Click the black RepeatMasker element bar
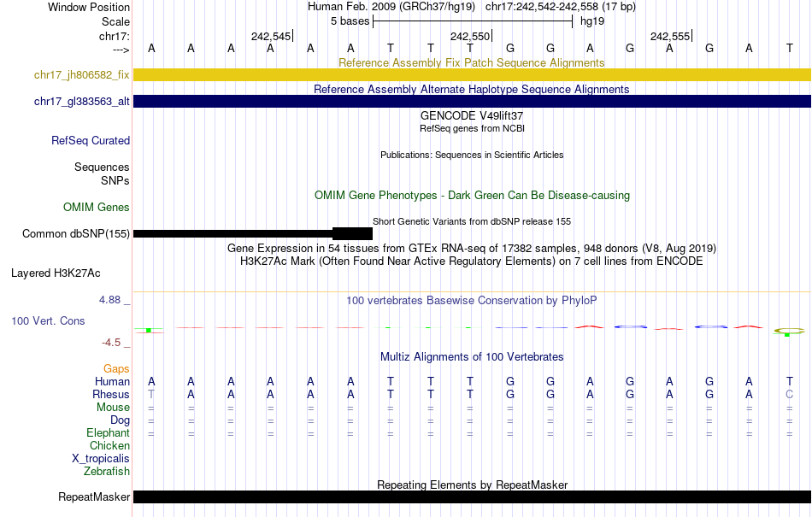This screenshot has height=517, width=812. (x=472, y=496)
